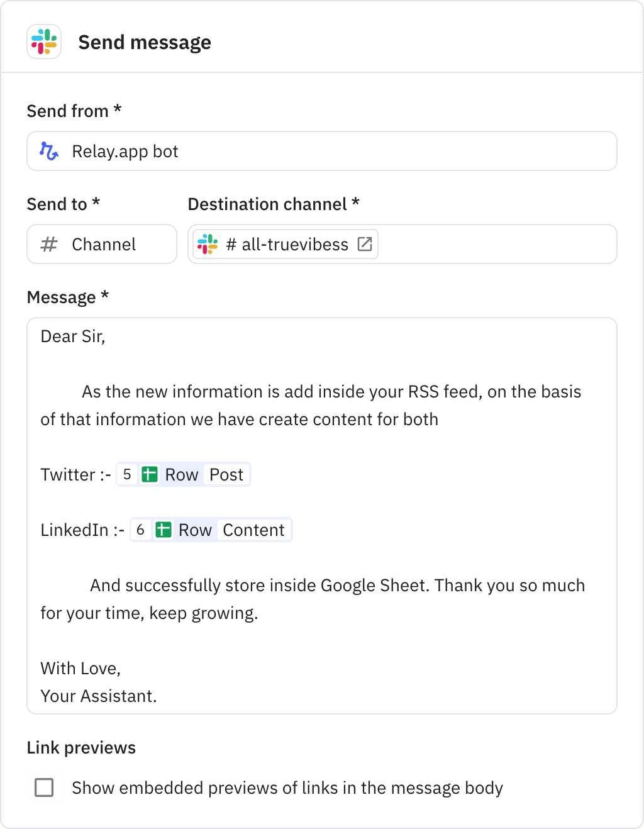Click the Link previews section heading

80,747
